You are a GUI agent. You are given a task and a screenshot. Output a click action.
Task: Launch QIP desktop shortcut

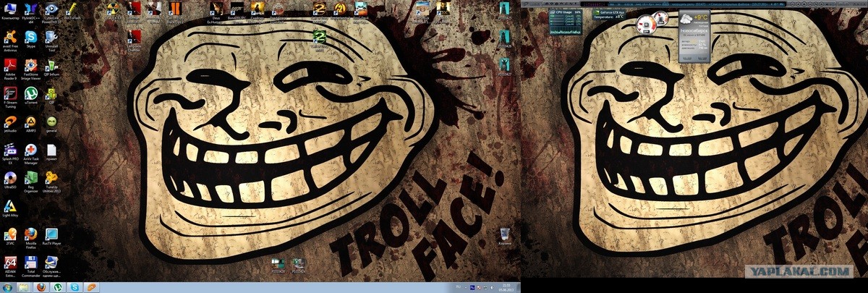point(51,96)
